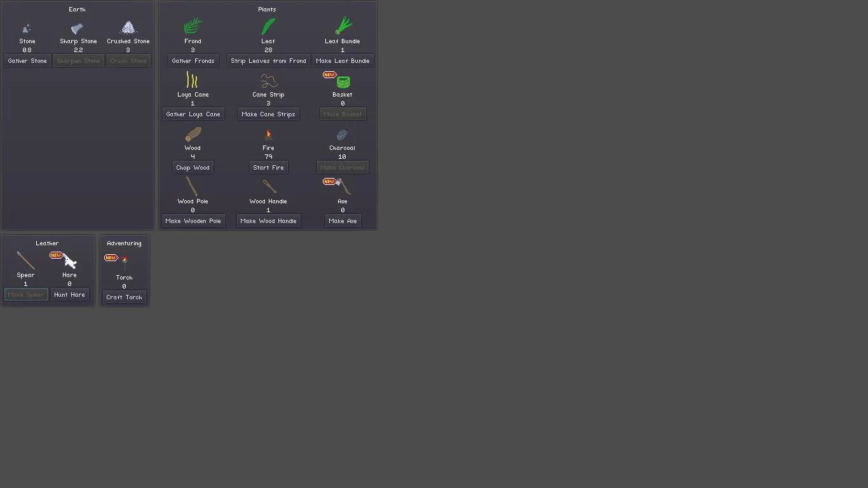The height and width of the screenshot is (488, 868).
Task: Click the Spear icon
Action: tap(25, 261)
